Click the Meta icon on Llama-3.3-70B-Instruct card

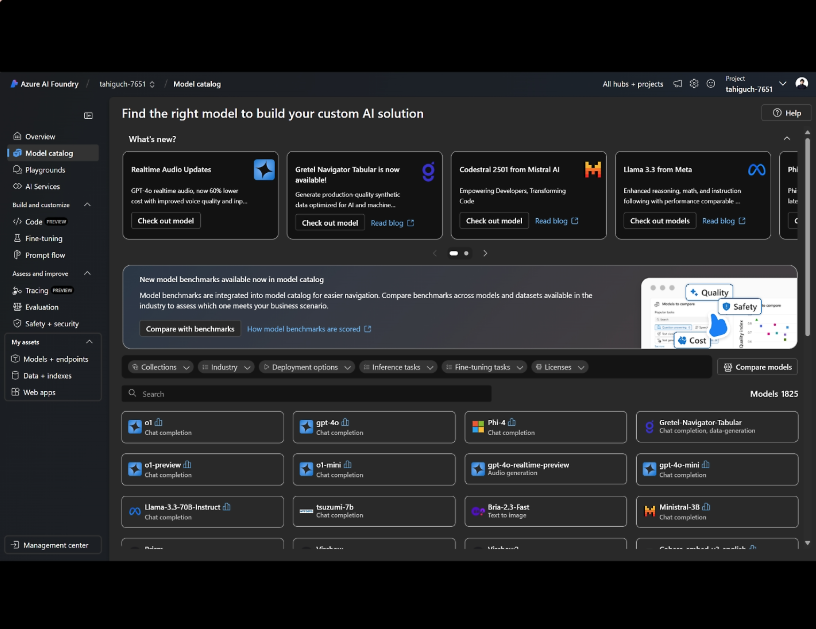click(x=135, y=511)
